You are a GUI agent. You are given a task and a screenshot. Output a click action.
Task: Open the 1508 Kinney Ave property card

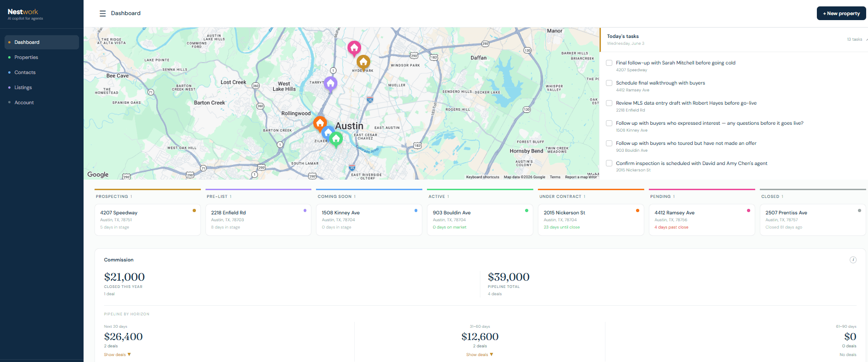coord(369,220)
